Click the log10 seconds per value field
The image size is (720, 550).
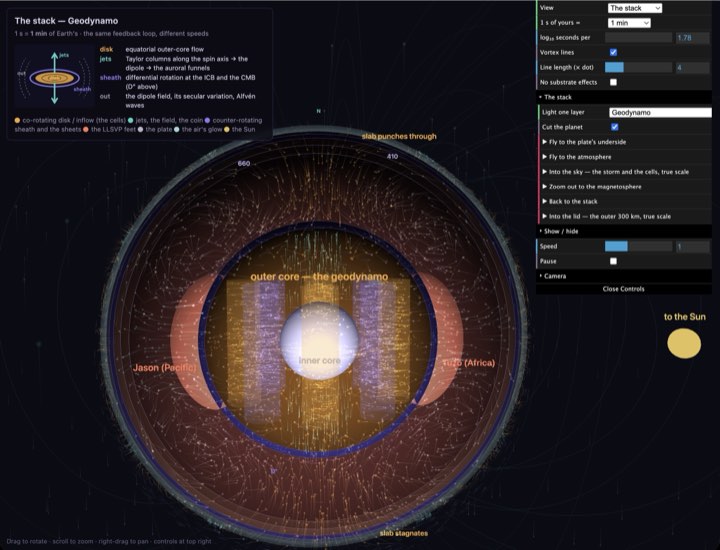692,38
